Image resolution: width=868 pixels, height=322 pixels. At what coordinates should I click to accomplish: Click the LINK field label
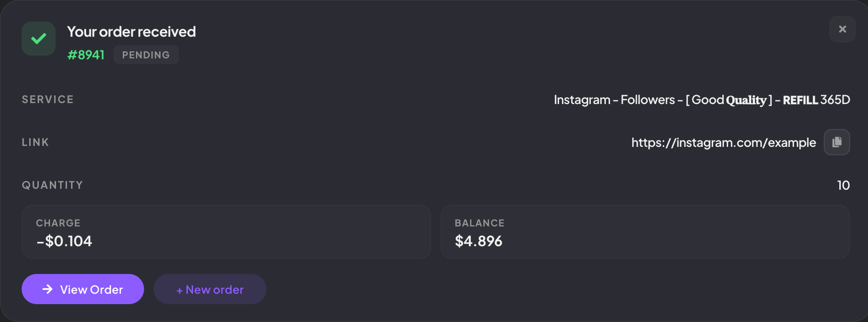pos(35,142)
